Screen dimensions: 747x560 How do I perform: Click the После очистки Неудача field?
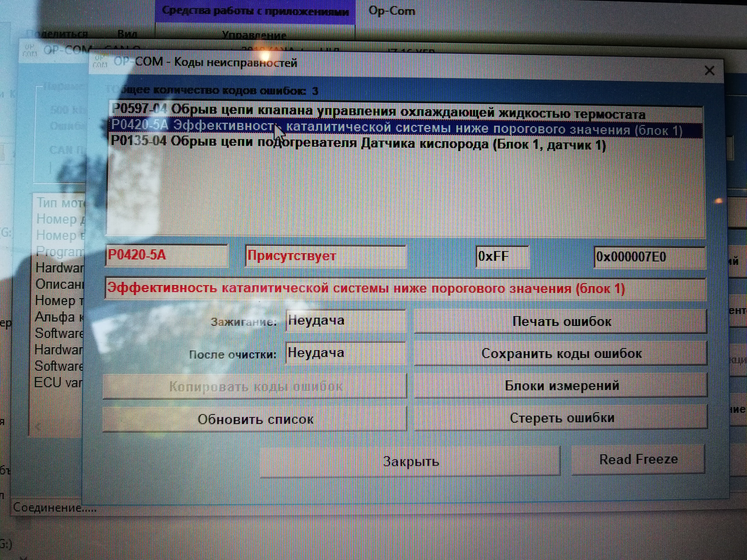point(345,353)
